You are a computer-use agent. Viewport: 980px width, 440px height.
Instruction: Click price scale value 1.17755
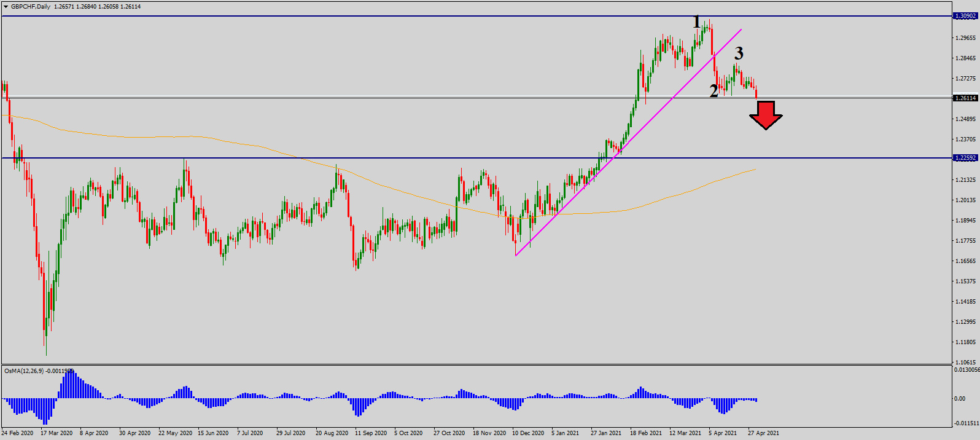[x=966, y=241]
